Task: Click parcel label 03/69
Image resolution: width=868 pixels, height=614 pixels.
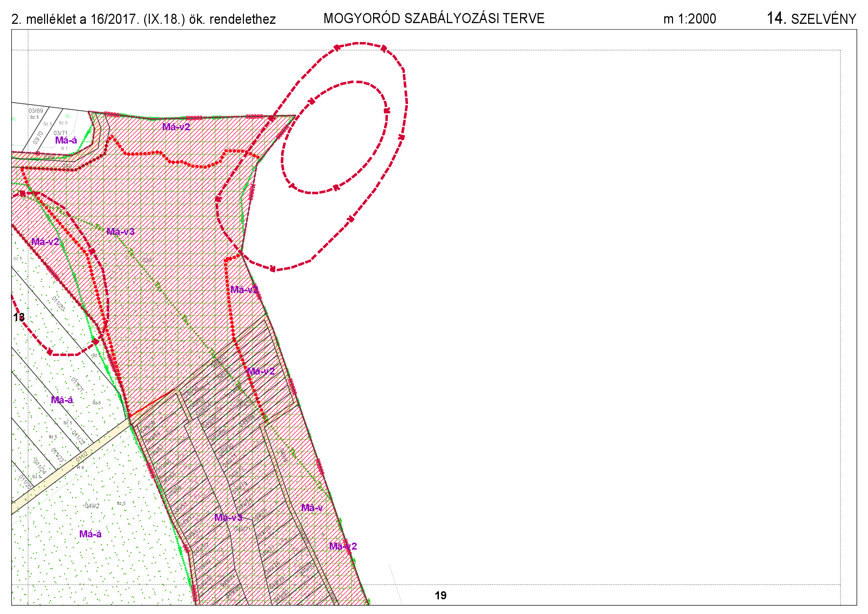Action: pyautogui.click(x=36, y=111)
